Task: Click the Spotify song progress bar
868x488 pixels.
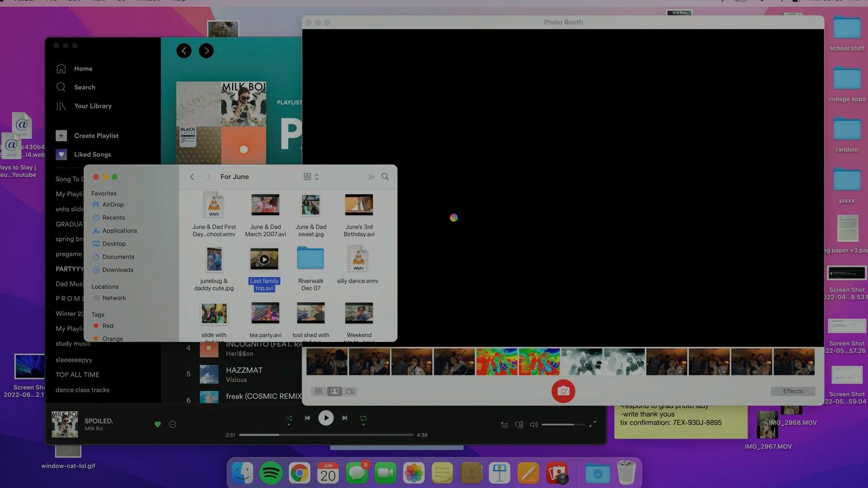Action: 326,434
